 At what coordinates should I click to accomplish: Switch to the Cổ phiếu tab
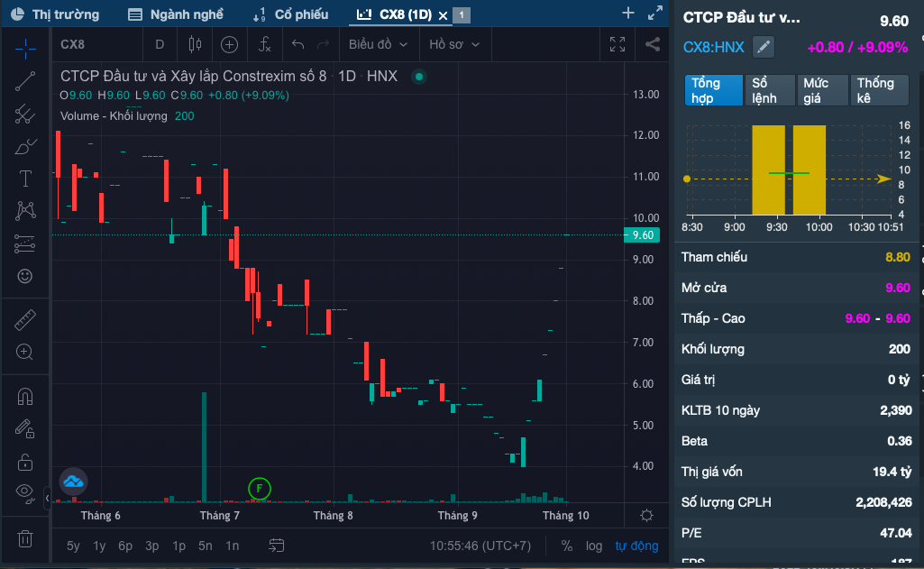pos(290,14)
